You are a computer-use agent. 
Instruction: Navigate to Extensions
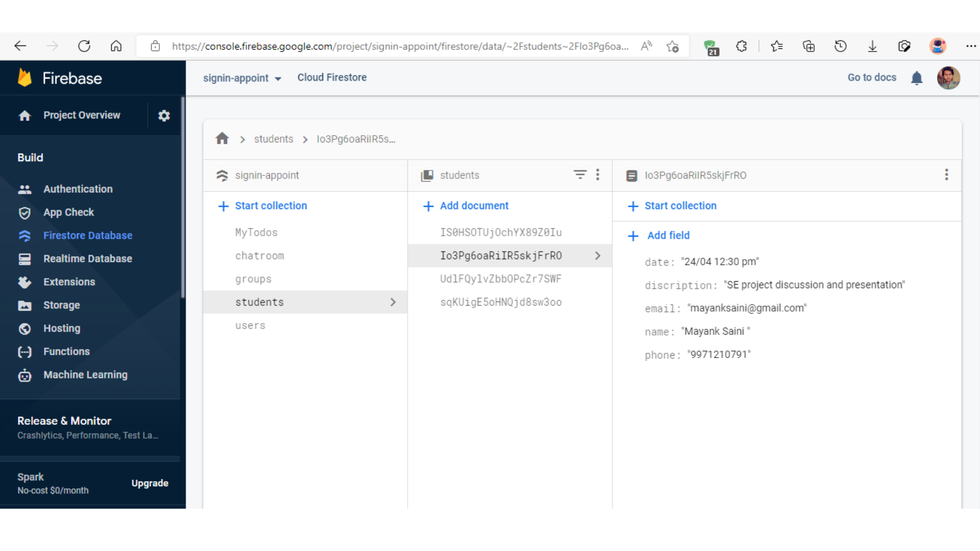coord(69,282)
